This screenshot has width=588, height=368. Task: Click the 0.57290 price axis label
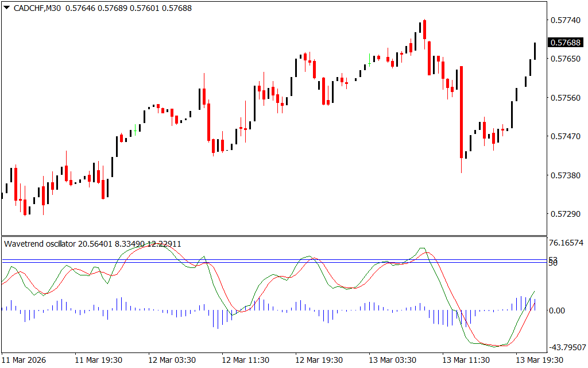564,214
